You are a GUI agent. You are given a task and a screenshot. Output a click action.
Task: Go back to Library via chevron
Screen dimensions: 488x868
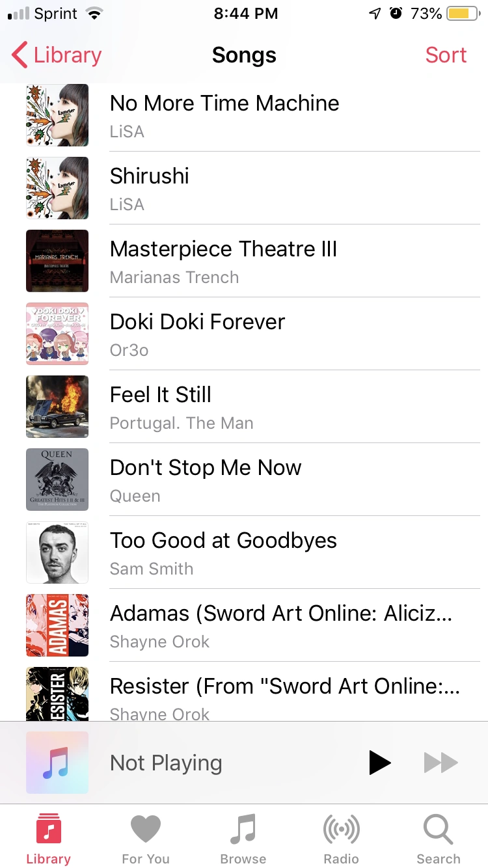(x=57, y=55)
